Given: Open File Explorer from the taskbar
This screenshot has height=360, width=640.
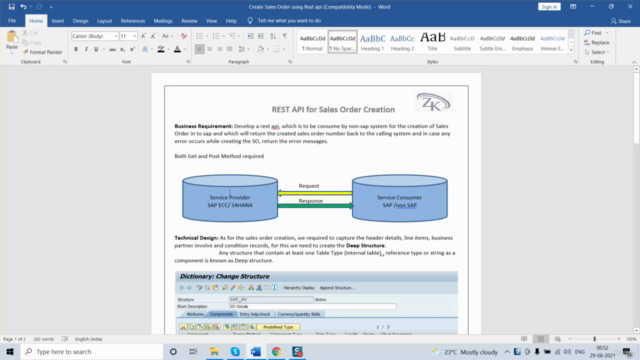Looking at the screenshot, I should [x=214, y=351].
